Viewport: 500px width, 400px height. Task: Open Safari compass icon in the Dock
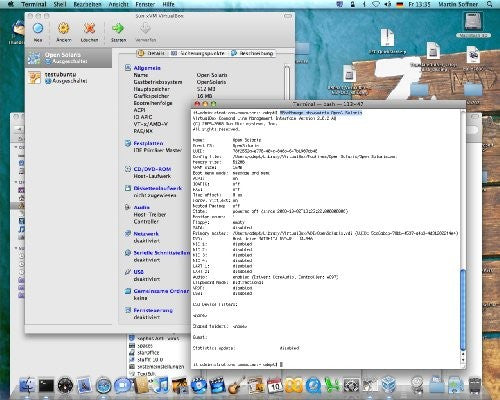(x=104, y=385)
